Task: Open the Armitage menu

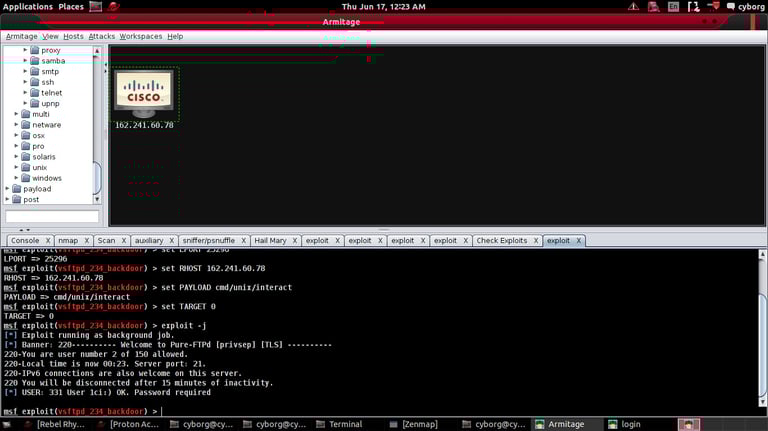Action: [22, 36]
